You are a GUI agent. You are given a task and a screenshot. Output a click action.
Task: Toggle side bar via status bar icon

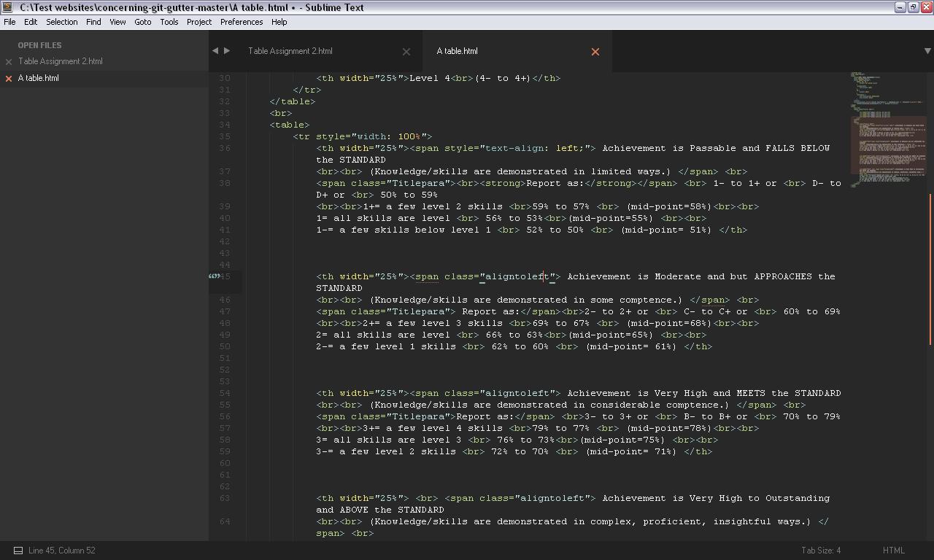[x=18, y=551]
